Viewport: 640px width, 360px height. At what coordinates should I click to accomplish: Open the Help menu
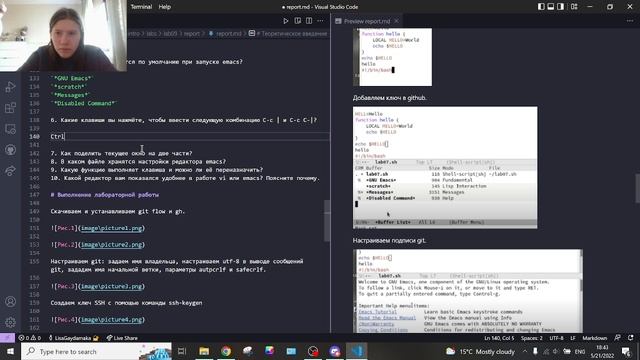164,7
